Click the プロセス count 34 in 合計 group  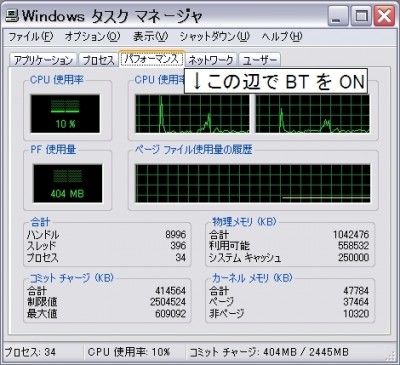(x=181, y=257)
